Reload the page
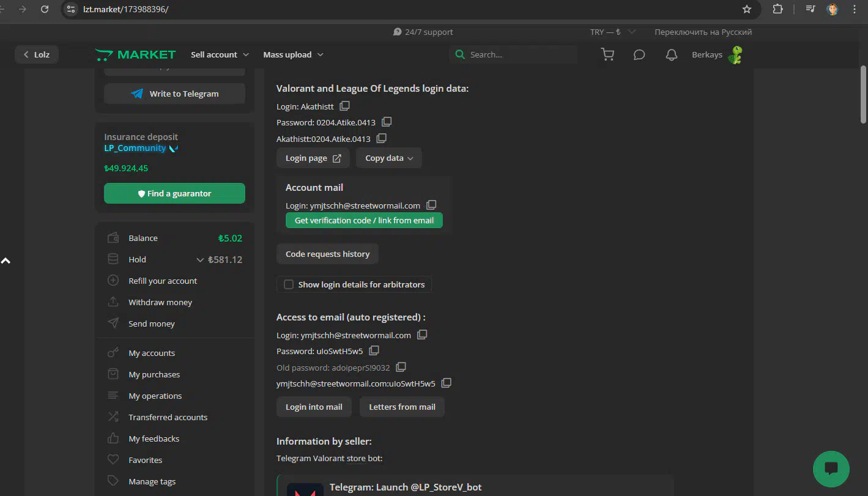This screenshot has width=868, height=496. point(44,9)
